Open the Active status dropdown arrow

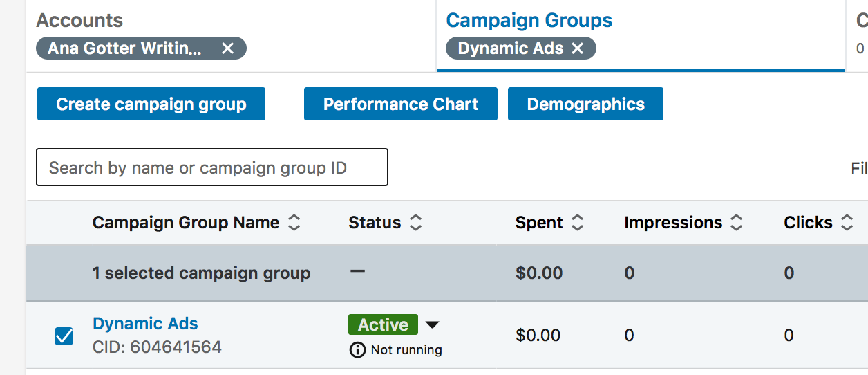432,324
